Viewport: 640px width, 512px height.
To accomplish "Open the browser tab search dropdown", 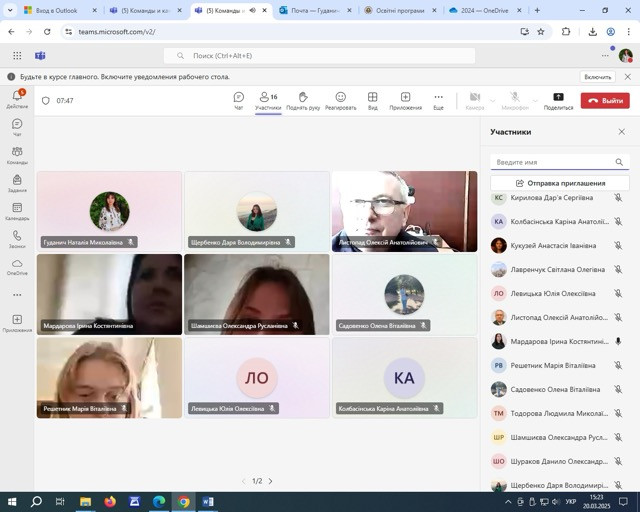I will pyautogui.click(x=10, y=11).
